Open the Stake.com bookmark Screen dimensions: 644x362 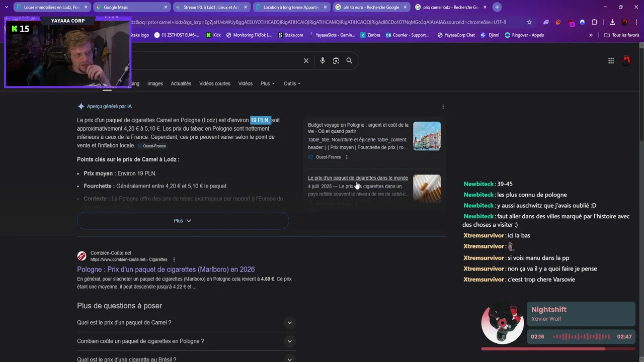290,35
